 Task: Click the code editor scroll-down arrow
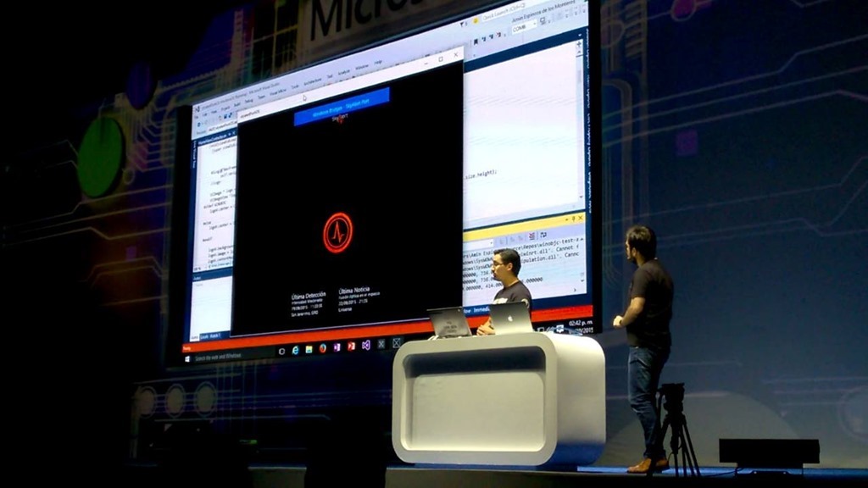[x=581, y=196]
